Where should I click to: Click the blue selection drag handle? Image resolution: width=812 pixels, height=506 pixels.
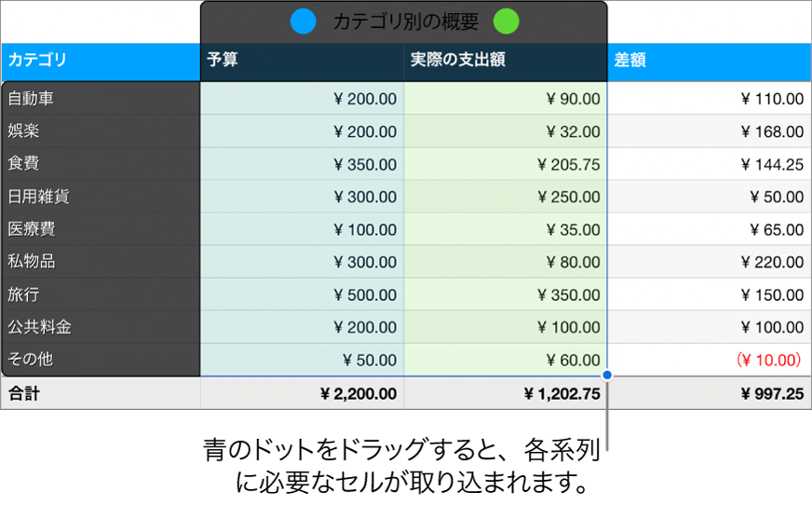607,376
